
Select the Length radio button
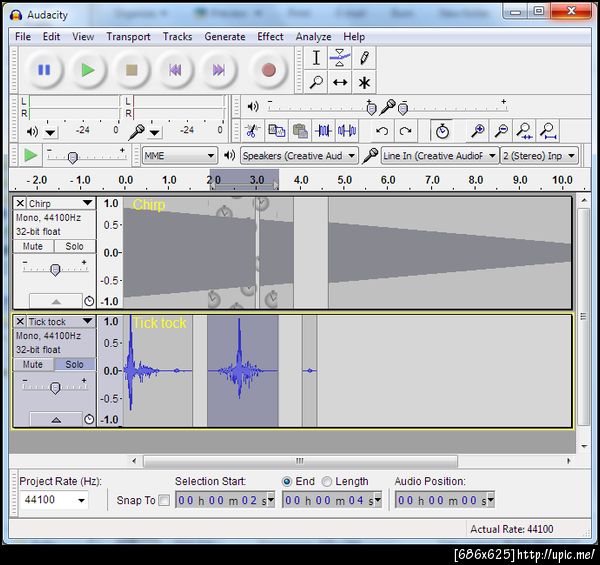pyautogui.click(x=328, y=481)
